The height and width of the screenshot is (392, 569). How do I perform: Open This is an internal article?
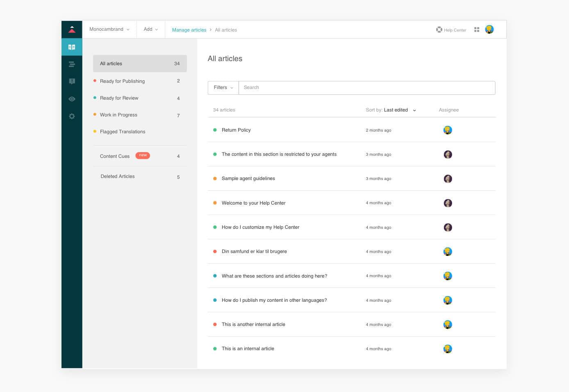(248, 349)
